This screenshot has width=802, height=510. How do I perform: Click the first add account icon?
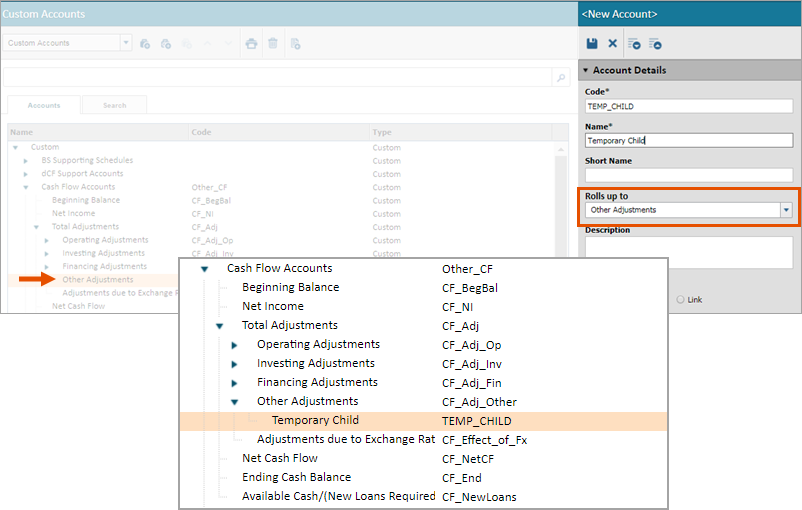tap(145, 43)
